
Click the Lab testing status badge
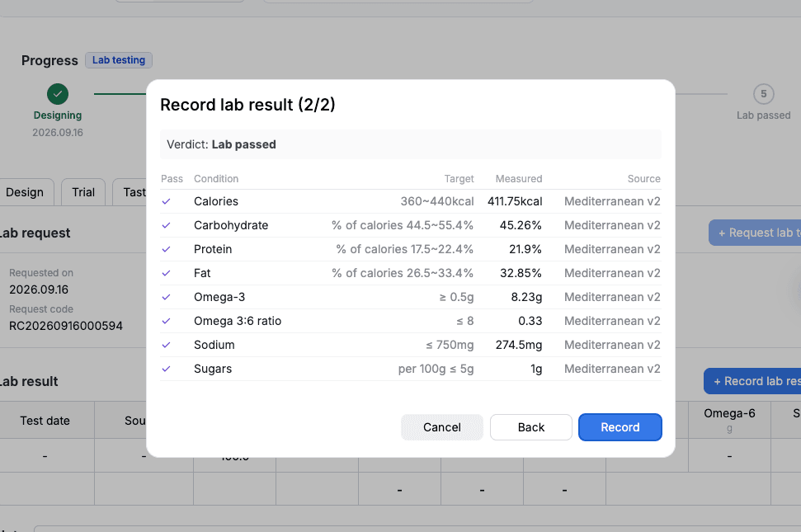click(119, 60)
